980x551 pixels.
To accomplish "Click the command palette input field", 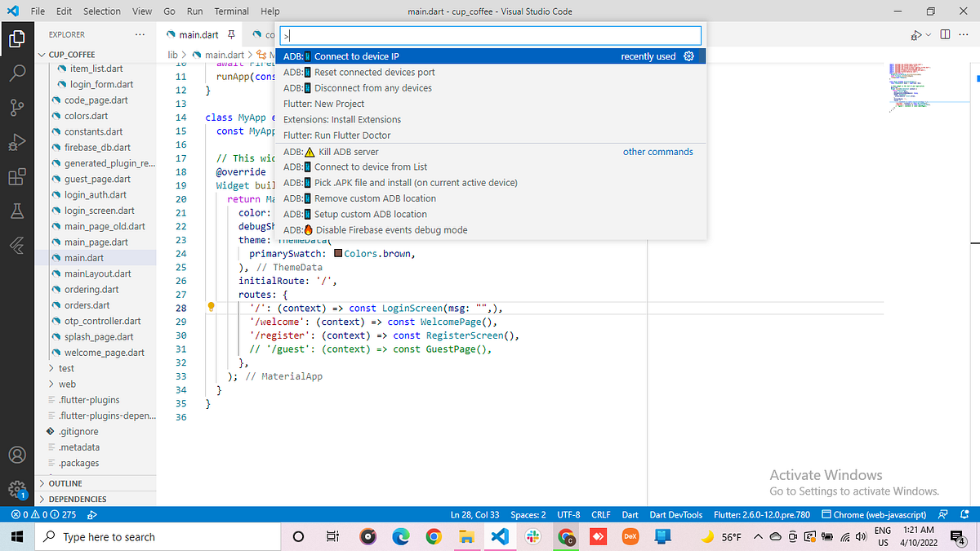I will click(x=490, y=36).
